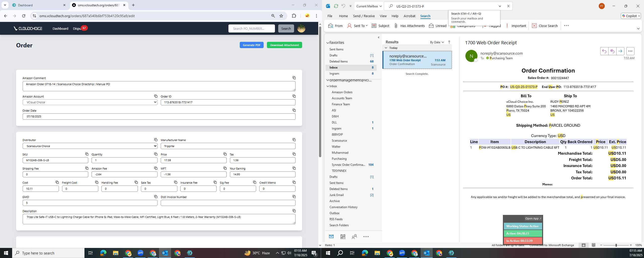The image size is (644, 258).
Task: Click Copilot button in Outlook
Action: tap(631, 16)
